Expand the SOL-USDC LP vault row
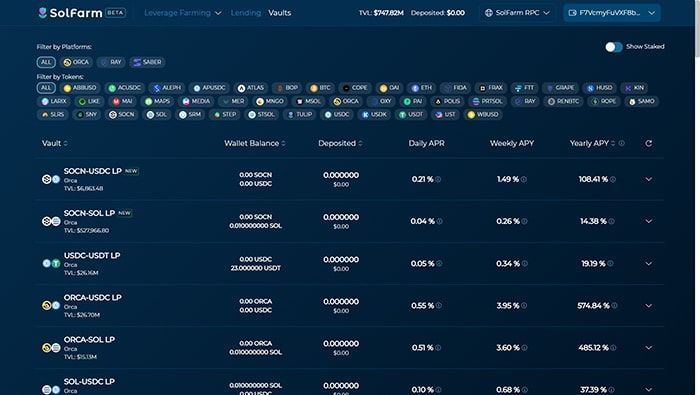700x395 pixels. coord(649,390)
